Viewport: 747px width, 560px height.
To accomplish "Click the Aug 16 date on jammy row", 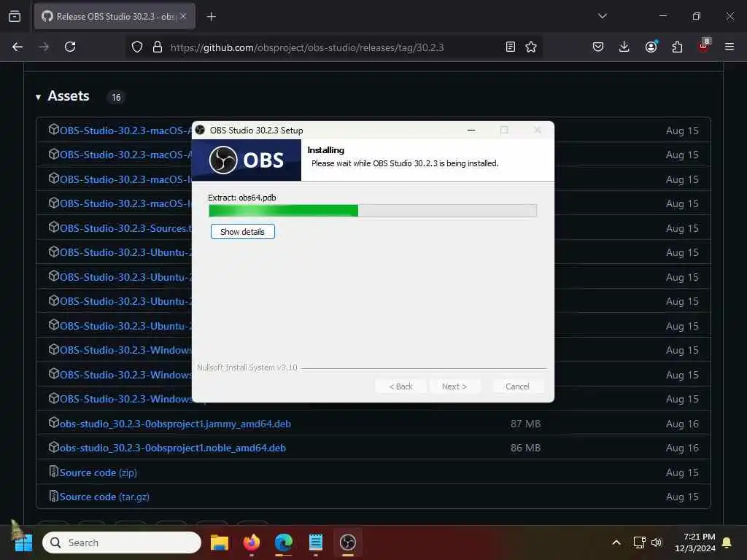I will [x=682, y=424].
